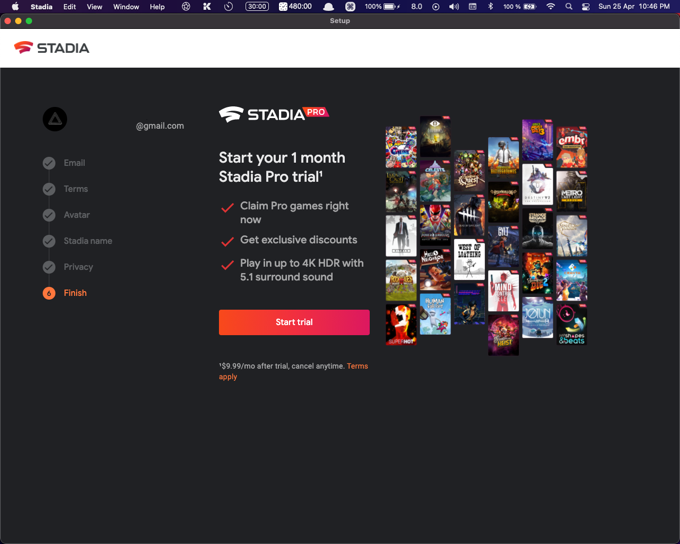The image size is (680, 544).
Task: Click 'Get exclusive discounts' benefit text
Action: point(299,239)
